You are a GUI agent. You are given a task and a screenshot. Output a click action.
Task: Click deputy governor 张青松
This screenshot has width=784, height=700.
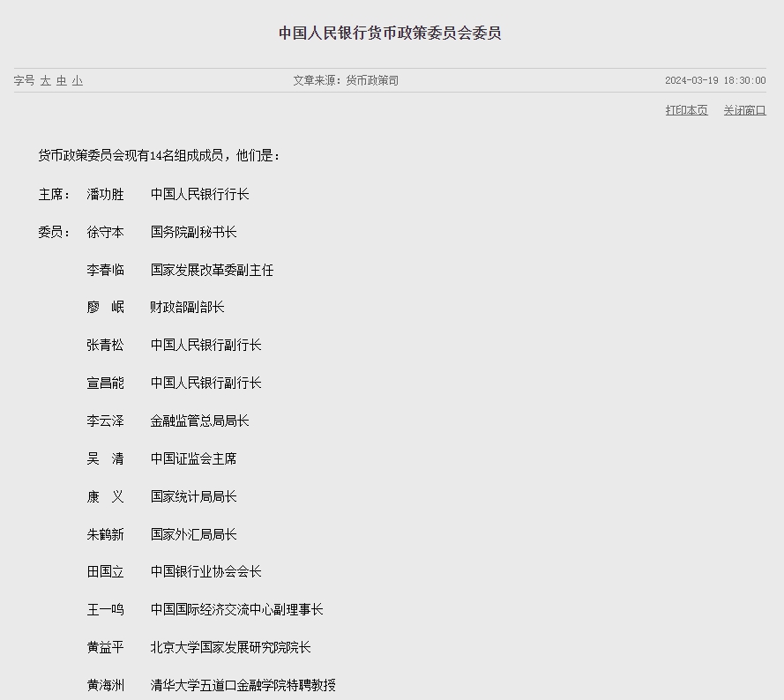pyautogui.click(x=105, y=346)
